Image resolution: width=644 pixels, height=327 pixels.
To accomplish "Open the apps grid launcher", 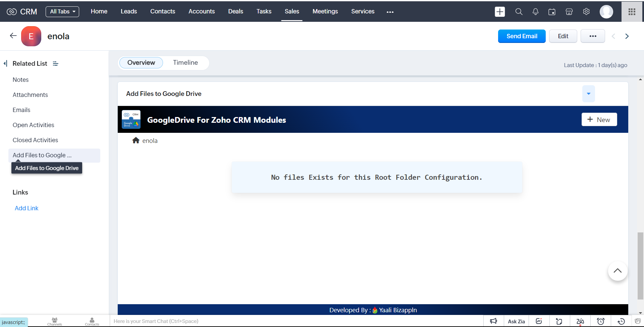I will pos(632,12).
